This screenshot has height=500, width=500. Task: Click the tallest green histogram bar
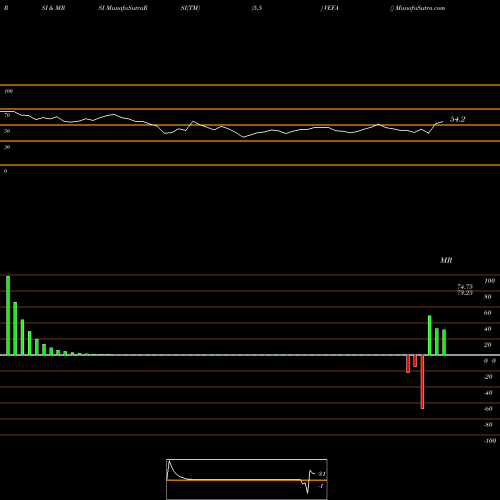(8, 315)
